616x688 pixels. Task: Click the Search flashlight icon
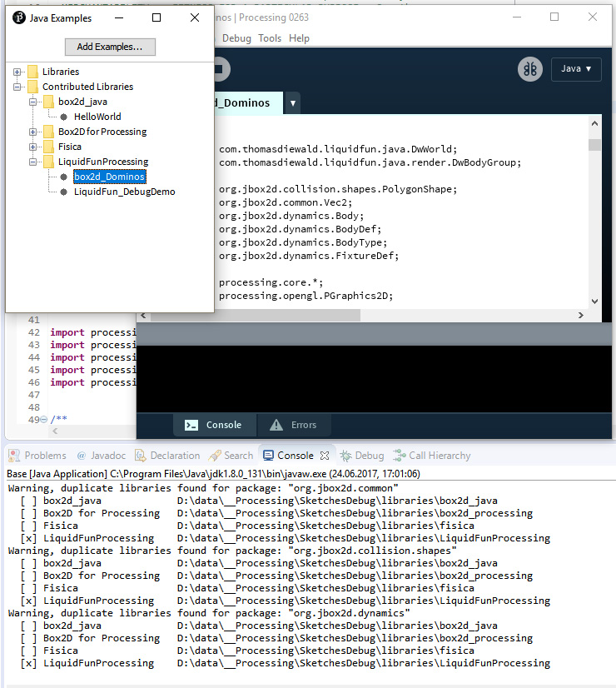(215, 456)
